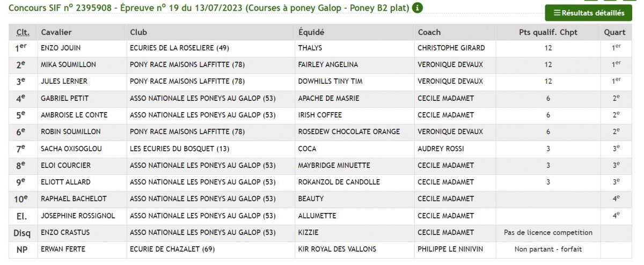Click club ECURIES DE LA ROSELIERE (49)
The image size is (644, 265).
(180, 48)
